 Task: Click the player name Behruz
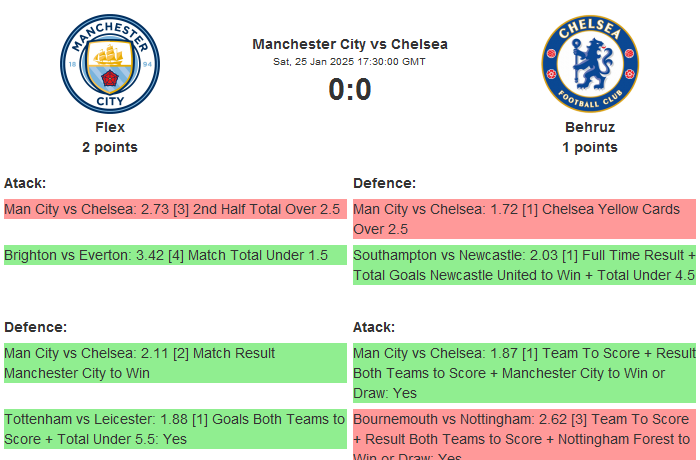click(x=590, y=127)
